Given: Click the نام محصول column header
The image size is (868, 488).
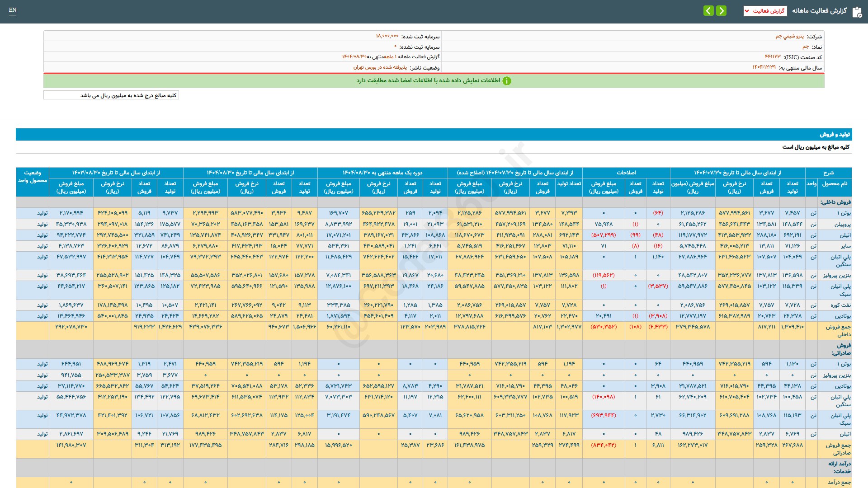Looking at the screenshot, I should click(835, 184).
